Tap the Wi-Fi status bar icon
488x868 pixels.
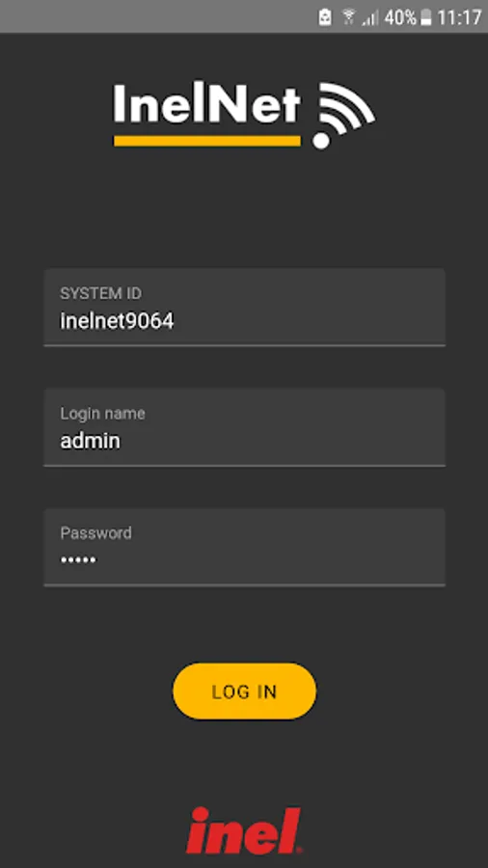point(348,17)
